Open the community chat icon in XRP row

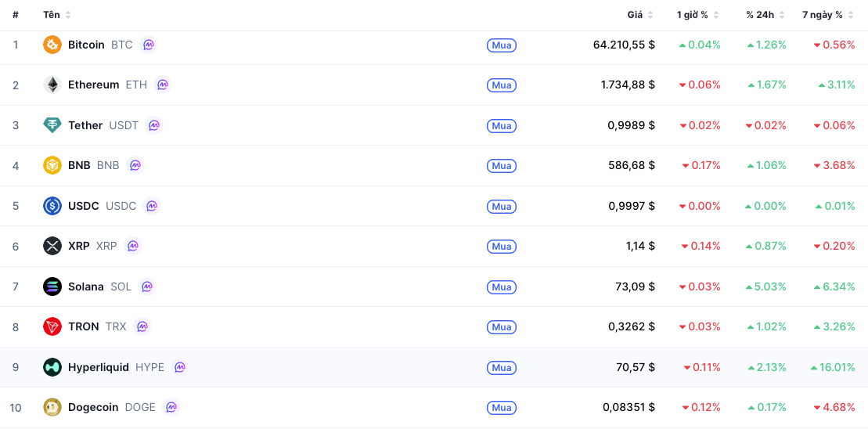[x=133, y=246]
